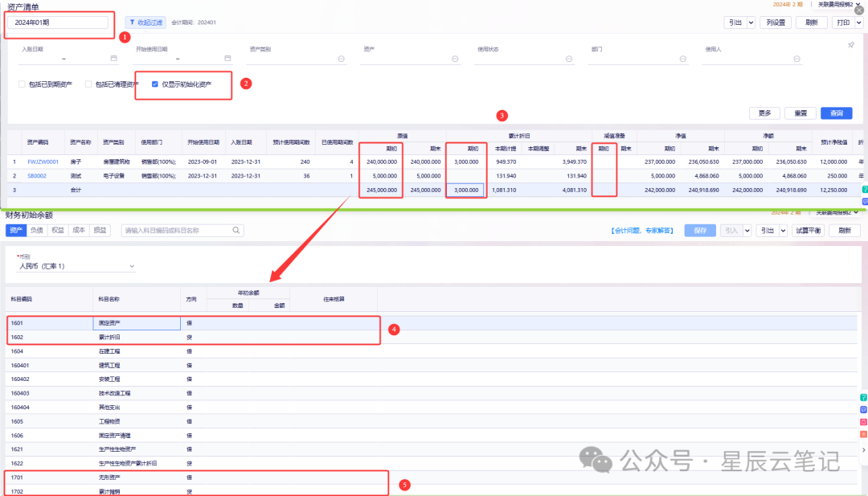Viewport: 868px width, 496px height.
Task: Select the 1601 固定资产 name cell
Action: click(x=137, y=322)
